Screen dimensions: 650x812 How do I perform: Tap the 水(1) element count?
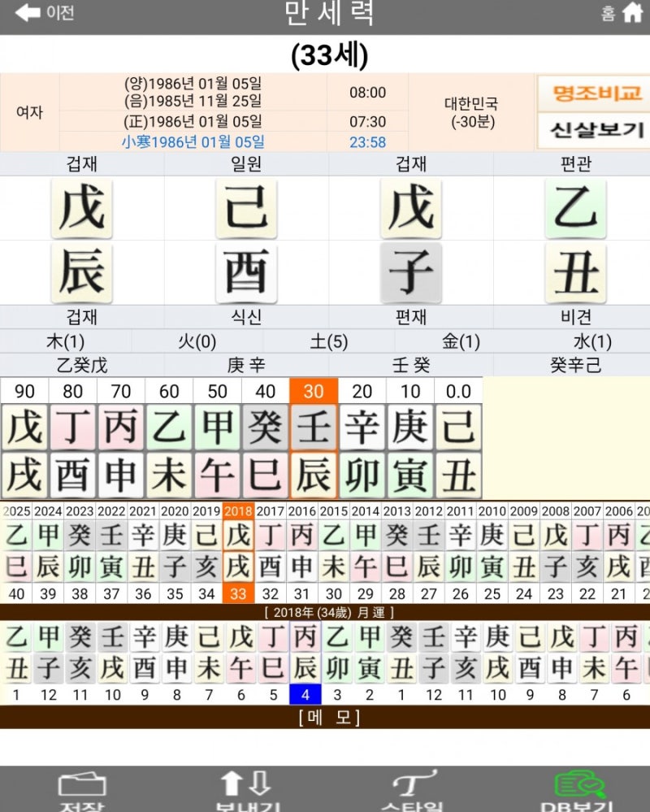click(x=592, y=341)
